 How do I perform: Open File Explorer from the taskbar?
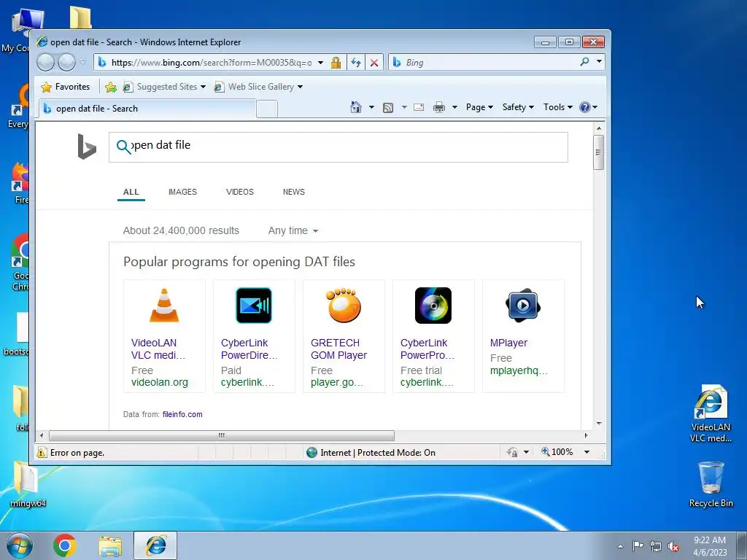[x=110, y=545]
